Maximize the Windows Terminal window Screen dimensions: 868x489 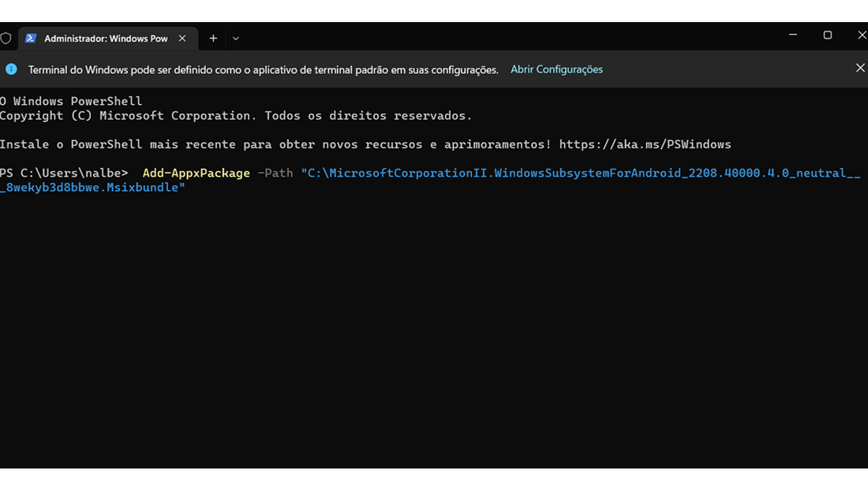point(828,35)
